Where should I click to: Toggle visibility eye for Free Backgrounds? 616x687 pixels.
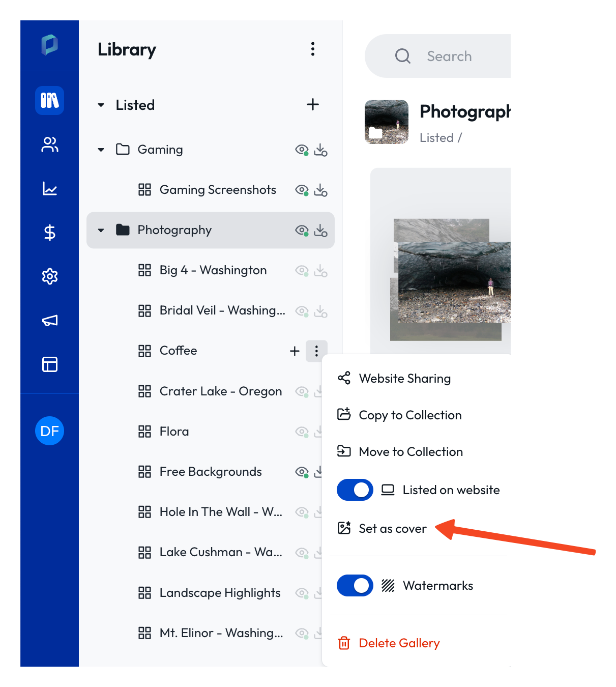pyautogui.click(x=302, y=472)
